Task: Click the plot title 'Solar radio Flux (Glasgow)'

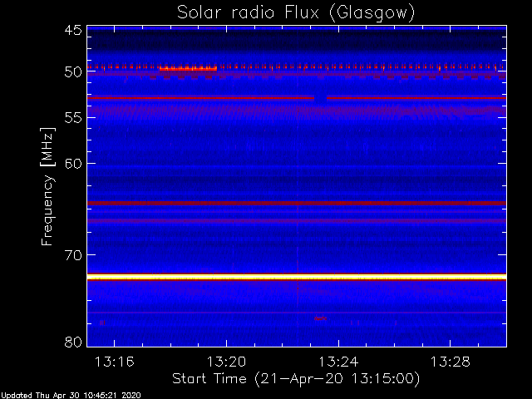Action: pyautogui.click(x=296, y=13)
